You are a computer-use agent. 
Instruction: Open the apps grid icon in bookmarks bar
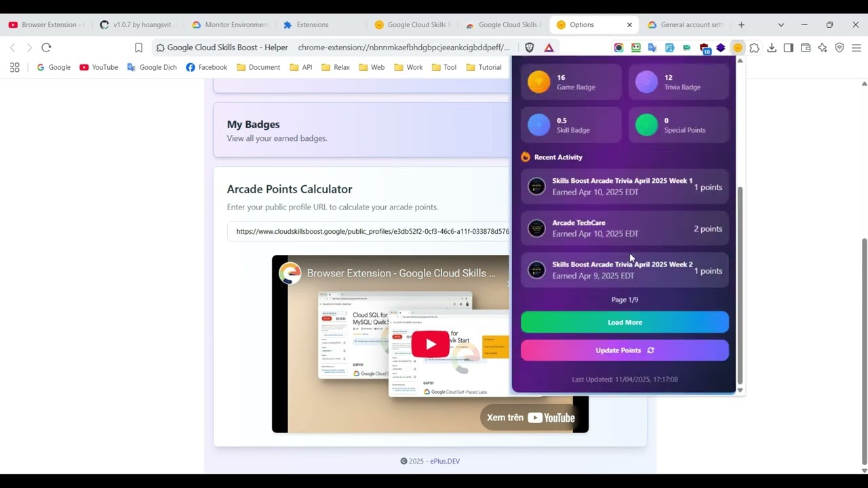15,67
